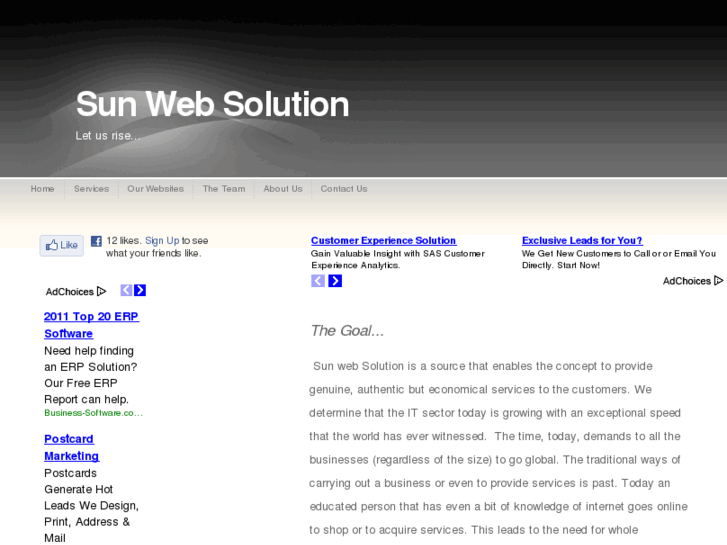Click Business-Software.co green URL
Screen dimensions: 727x545
[x=94, y=413]
